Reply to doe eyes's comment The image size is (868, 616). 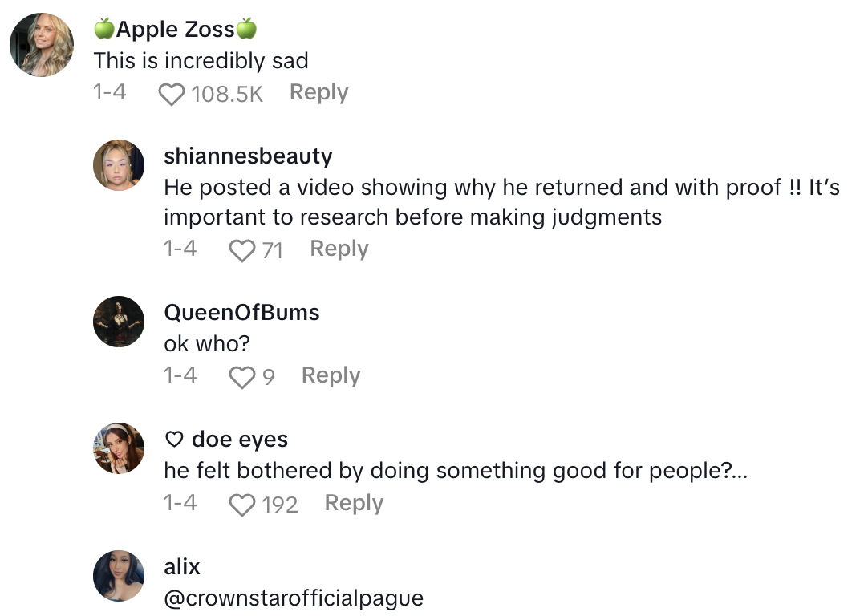354,504
